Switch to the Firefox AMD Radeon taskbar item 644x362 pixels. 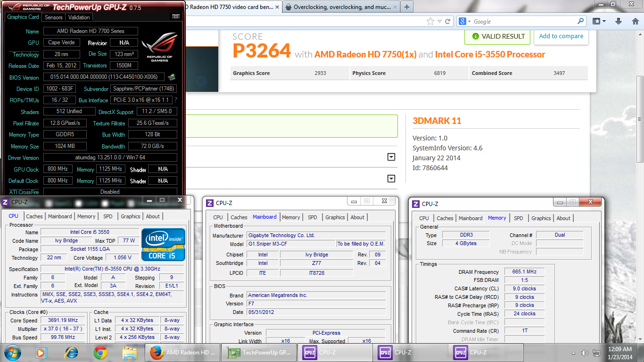click(x=183, y=353)
